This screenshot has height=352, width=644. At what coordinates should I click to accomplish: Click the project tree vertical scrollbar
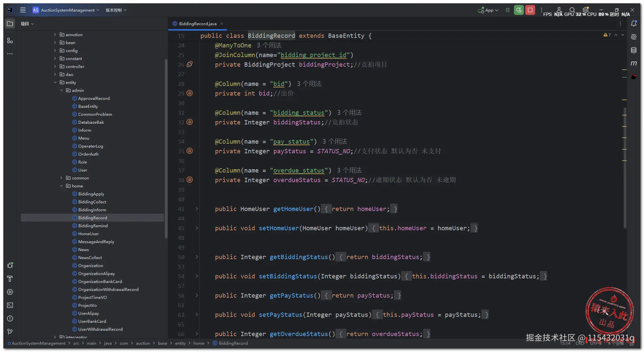tap(166, 149)
